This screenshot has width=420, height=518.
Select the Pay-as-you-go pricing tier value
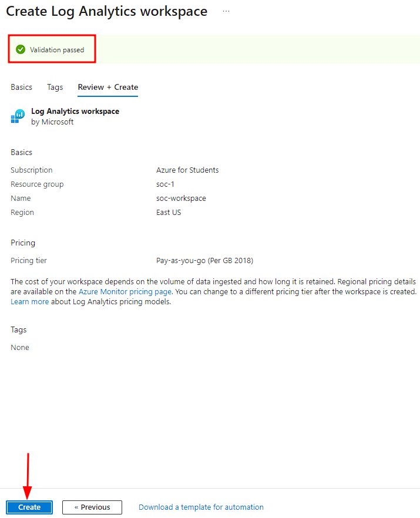(204, 261)
